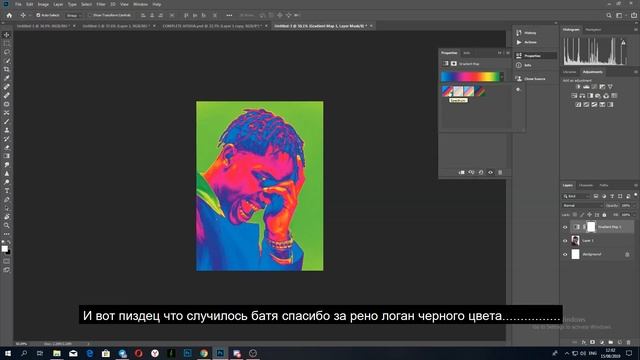Create a new layer in Layers panel

620,342
